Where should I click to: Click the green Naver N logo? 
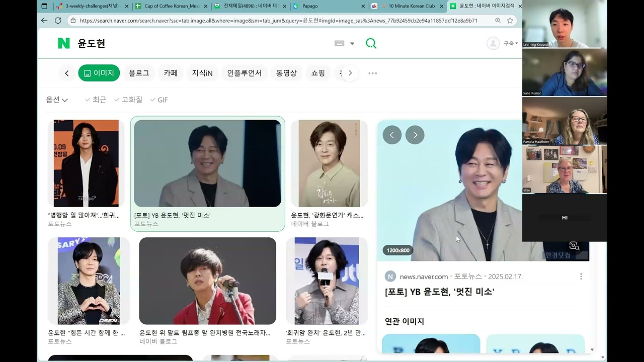64,43
